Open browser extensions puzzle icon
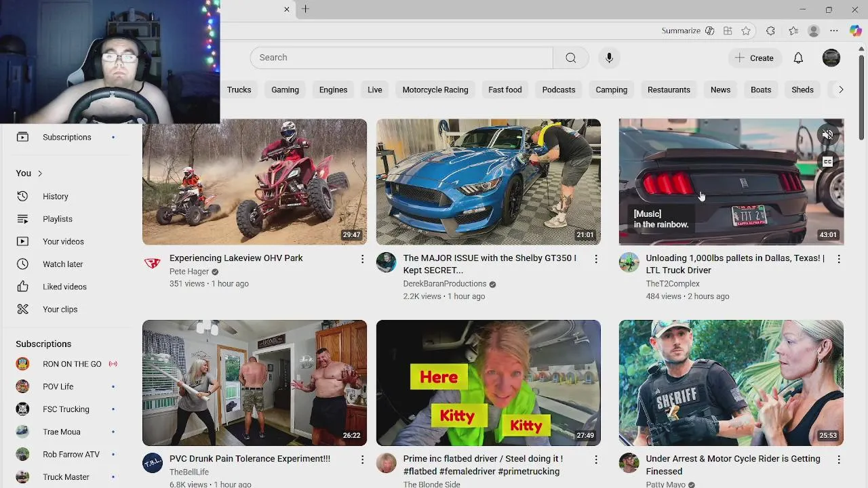This screenshot has width=868, height=488. point(770,30)
